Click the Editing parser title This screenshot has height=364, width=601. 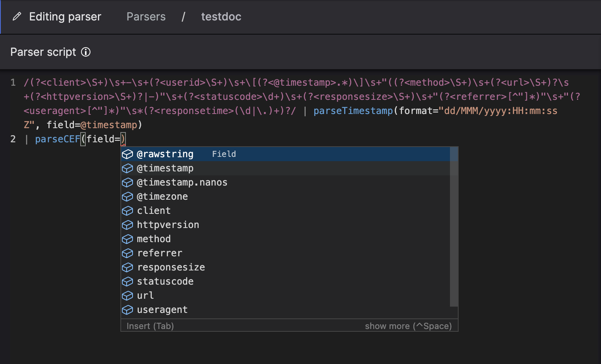tap(65, 17)
